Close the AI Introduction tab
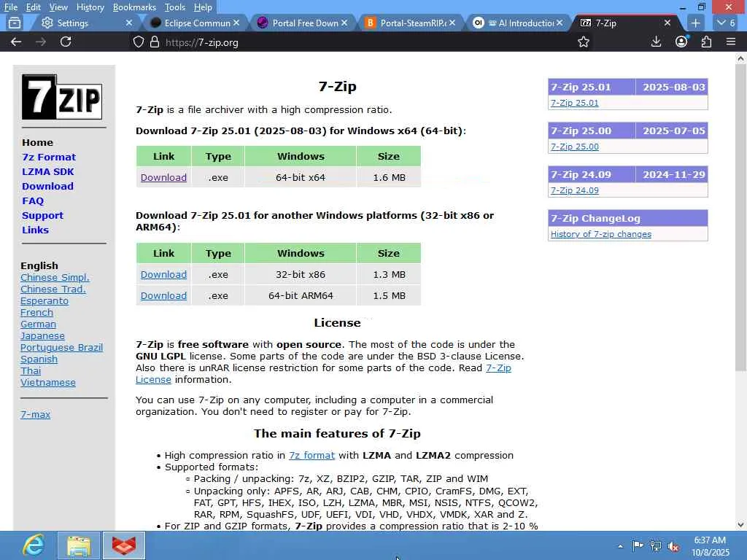The height and width of the screenshot is (560, 747). [560, 23]
